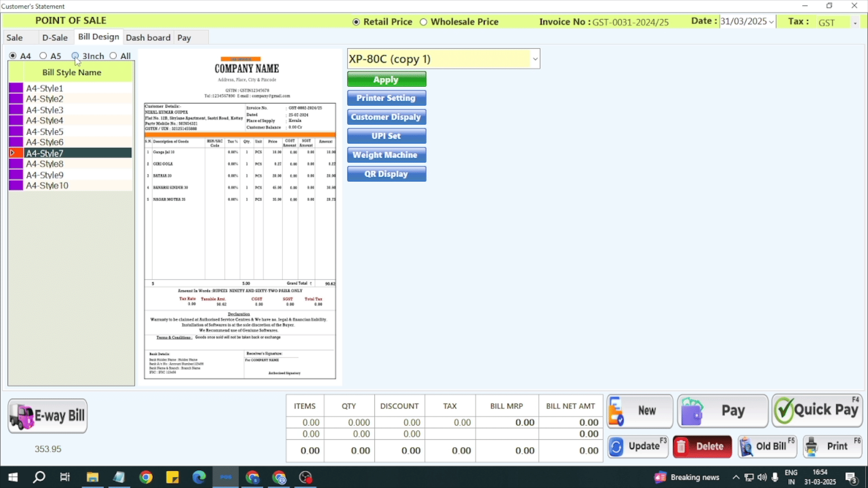Click the Update refresh icon
868x488 pixels.
(616, 447)
